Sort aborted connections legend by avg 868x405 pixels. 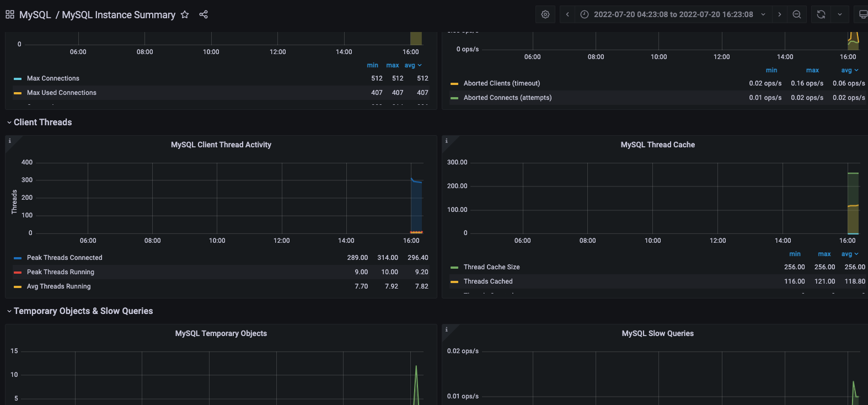click(x=850, y=70)
